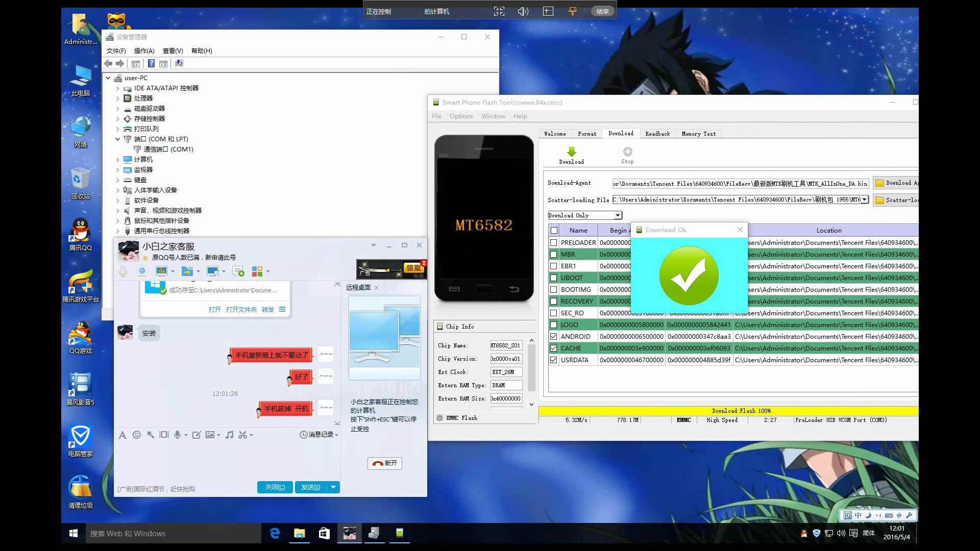980x551 pixels.
Task: Collapse the COM and LPT ports node
Action: (x=117, y=139)
